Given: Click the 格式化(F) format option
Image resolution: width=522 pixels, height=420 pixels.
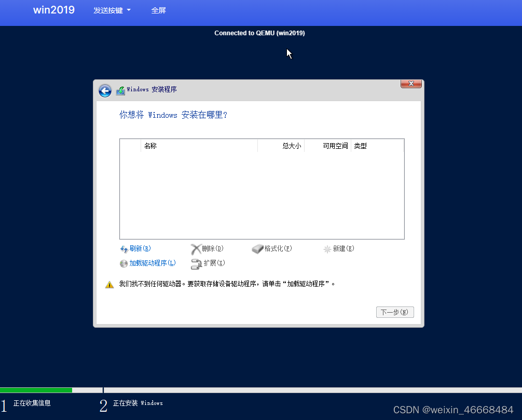Looking at the screenshot, I should pos(278,248).
